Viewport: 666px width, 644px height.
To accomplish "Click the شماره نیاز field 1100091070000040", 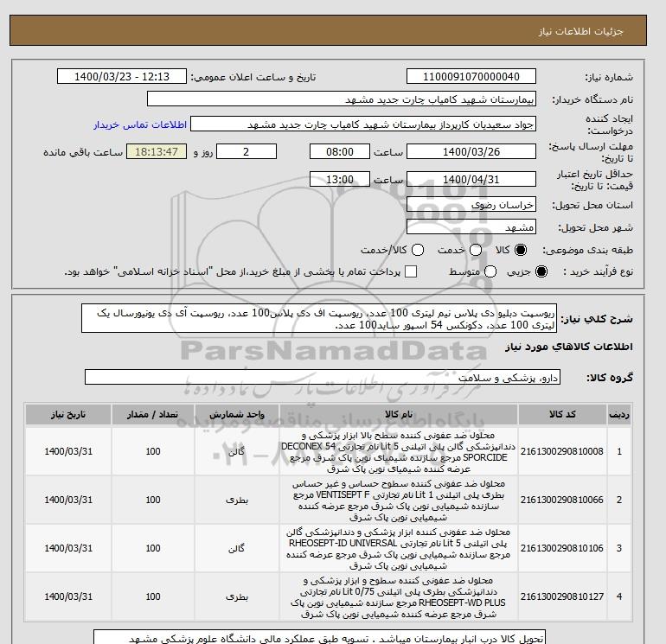I will tap(471, 77).
